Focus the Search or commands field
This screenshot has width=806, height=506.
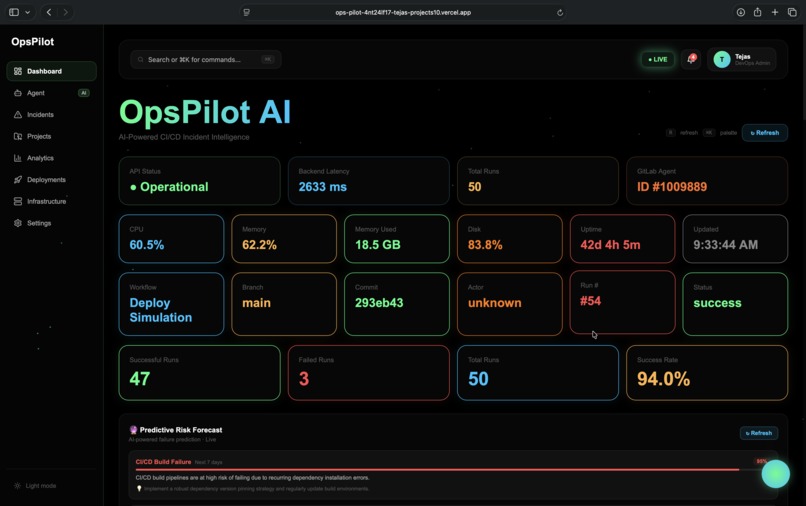tap(206, 60)
